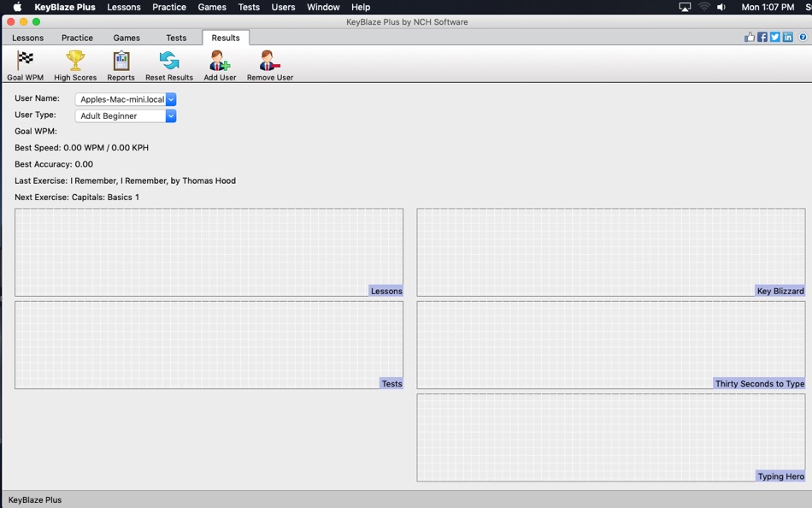
Task: Click the Remove User icon
Action: [270, 65]
